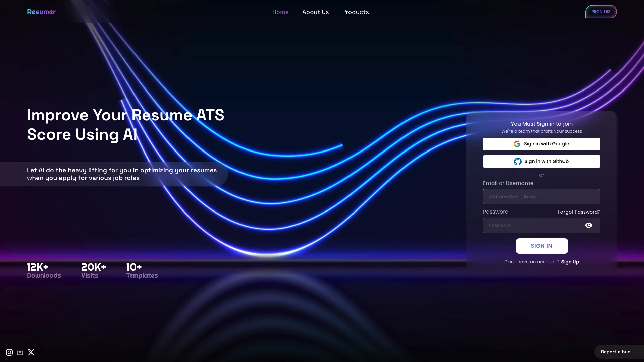Select the Home navigation tab
The height and width of the screenshot is (362, 644).
[x=280, y=12]
